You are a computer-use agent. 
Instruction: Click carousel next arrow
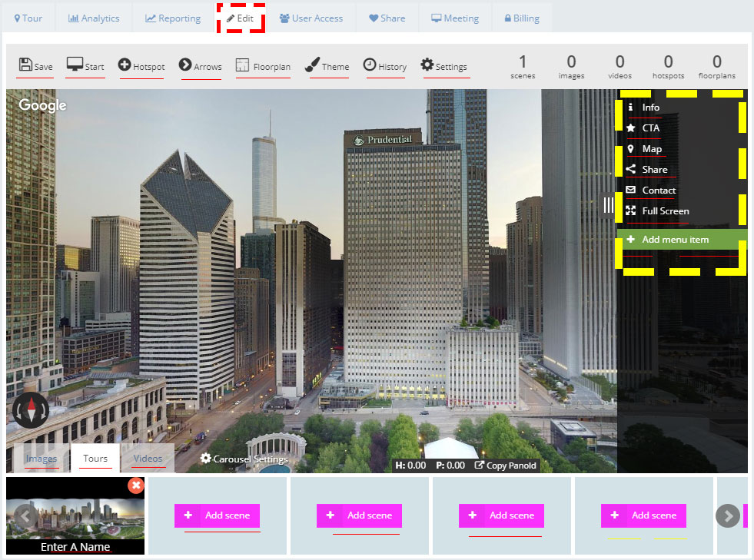tap(728, 515)
